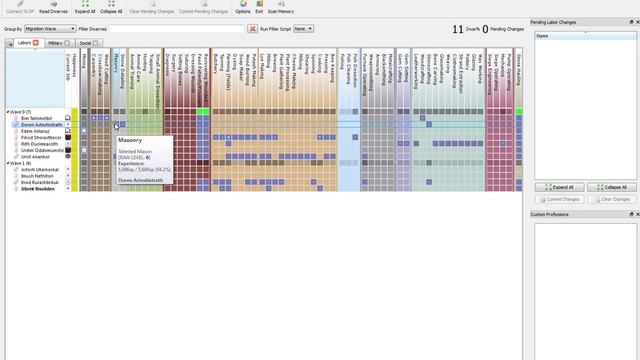Click the Scan Memory toolbar icon

(281, 7)
